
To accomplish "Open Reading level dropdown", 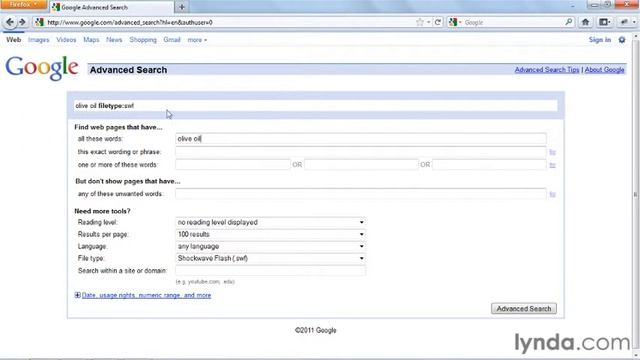I will (271, 222).
